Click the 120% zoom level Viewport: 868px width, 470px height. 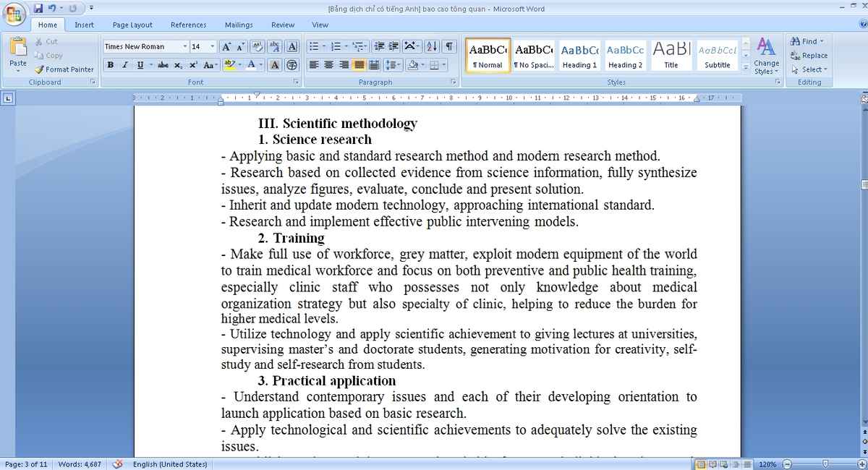pyautogui.click(x=768, y=464)
